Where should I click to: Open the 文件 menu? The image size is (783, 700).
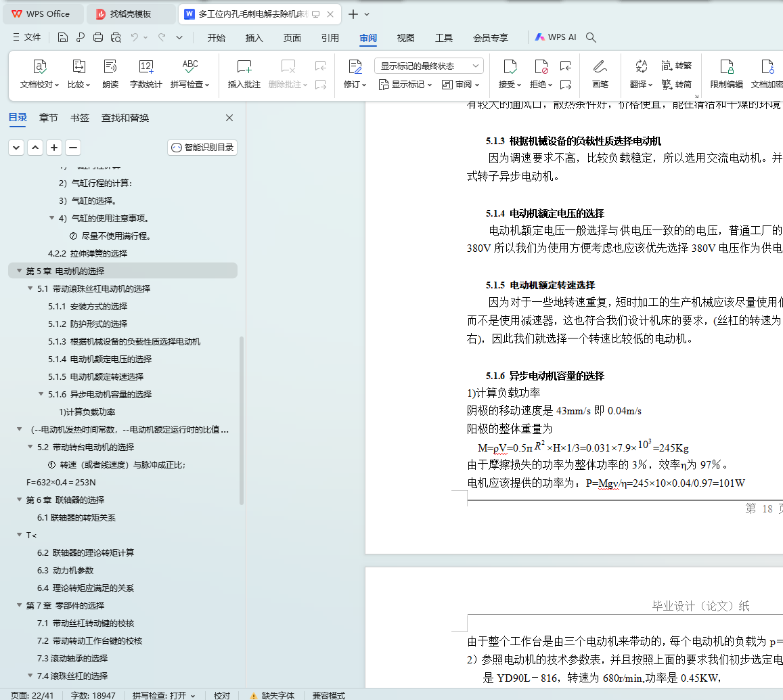click(27, 37)
